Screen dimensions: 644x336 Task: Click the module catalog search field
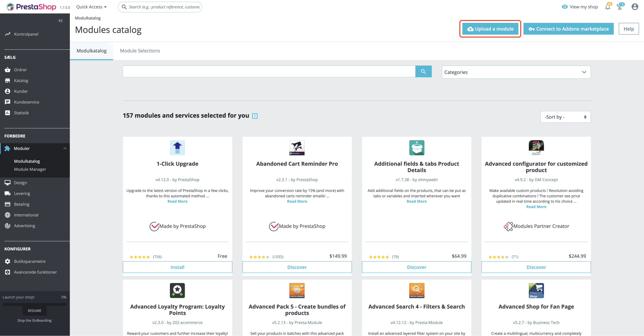click(x=269, y=71)
